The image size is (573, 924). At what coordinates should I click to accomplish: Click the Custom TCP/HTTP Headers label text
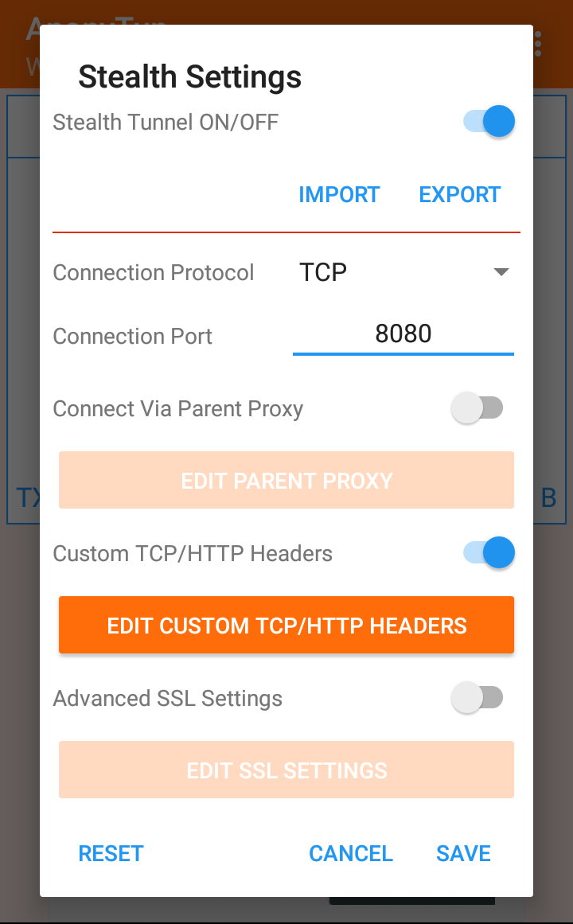[193, 554]
